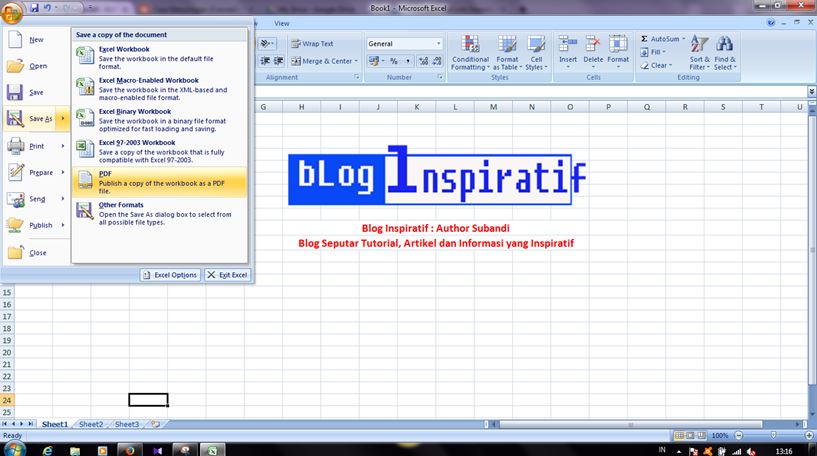Click the Office Button orb
Viewport: 817px width, 456px height.
pos(11,13)
